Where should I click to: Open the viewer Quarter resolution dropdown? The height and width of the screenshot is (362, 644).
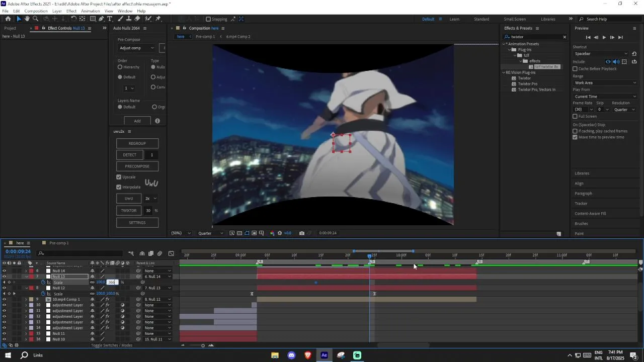210,233
